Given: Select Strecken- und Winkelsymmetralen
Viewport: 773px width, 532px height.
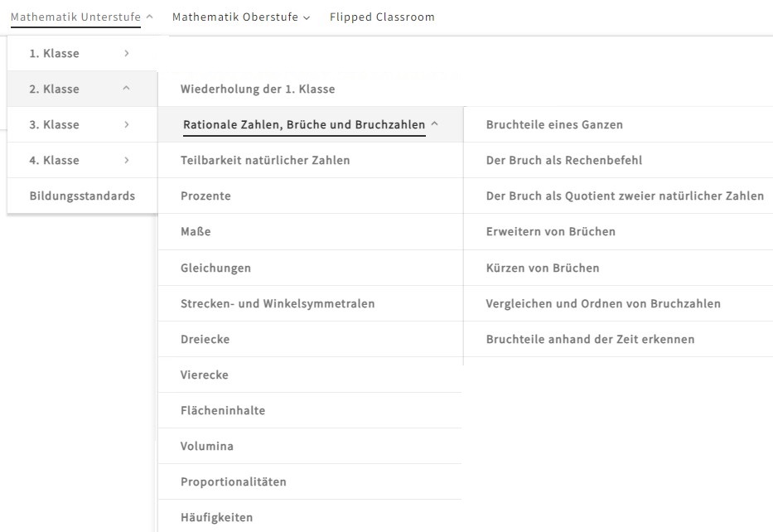Looking at the screenshot, I should [278, 304].
